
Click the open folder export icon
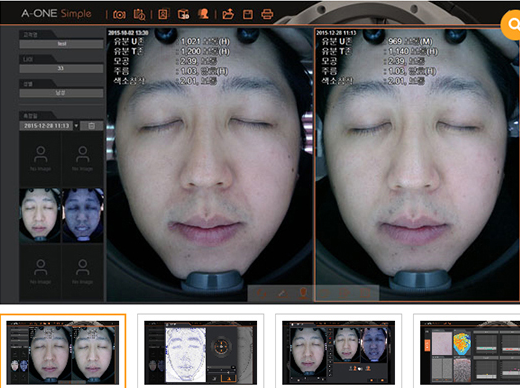coord(228,14)
